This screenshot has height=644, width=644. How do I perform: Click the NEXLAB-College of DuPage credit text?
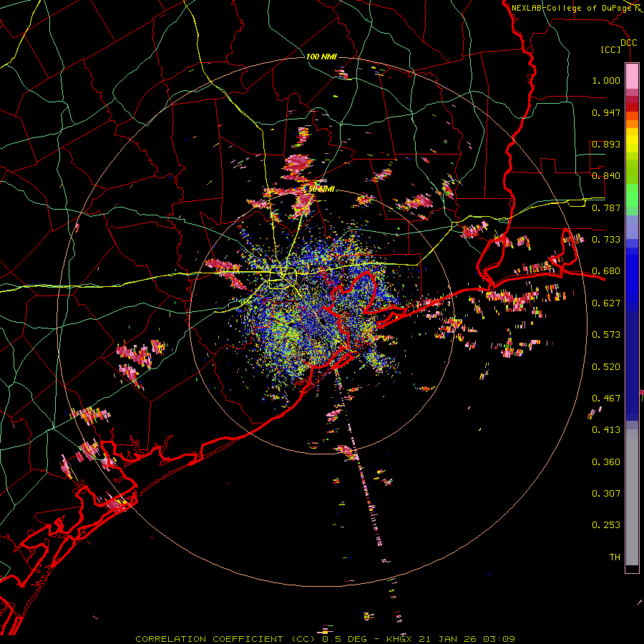(572, 8)
